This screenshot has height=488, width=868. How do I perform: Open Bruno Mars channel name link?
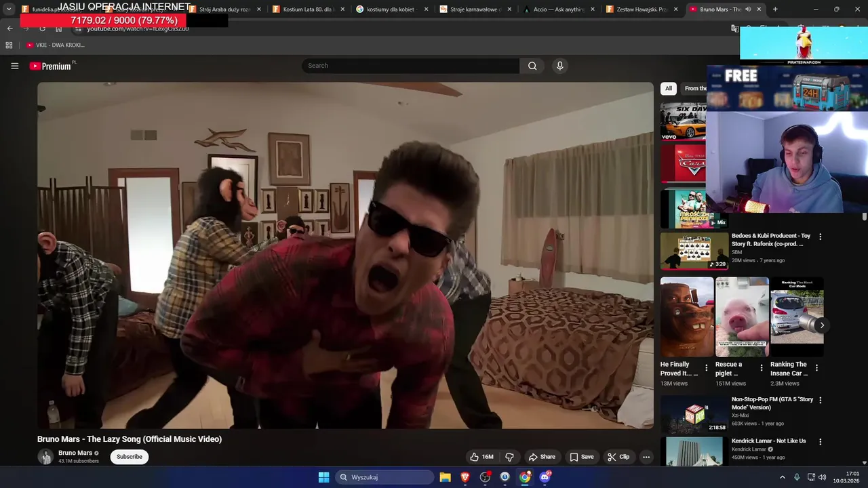[75, 453]
